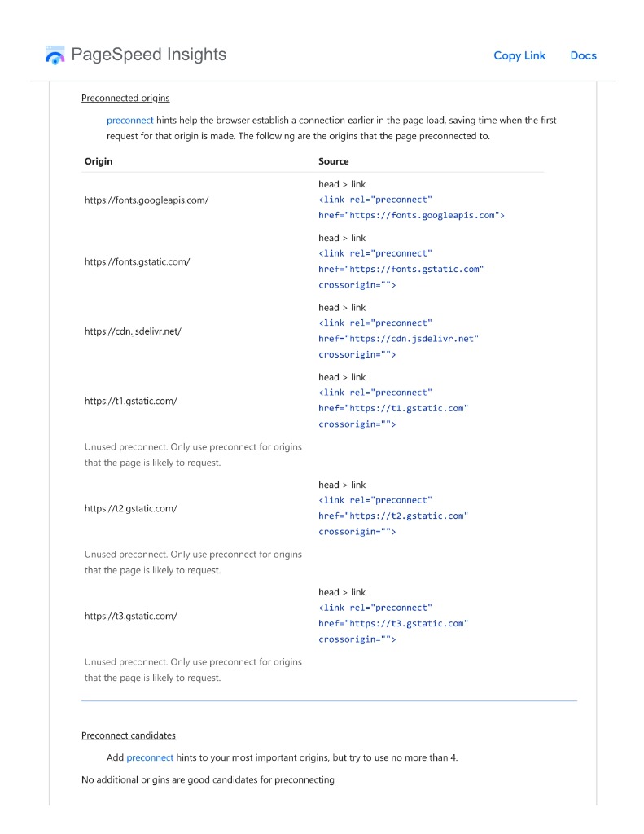The image size is (644, 834).
Task: Click the fonts.googleapis.com link rel code snippet
Action: [x=411, y=208]
